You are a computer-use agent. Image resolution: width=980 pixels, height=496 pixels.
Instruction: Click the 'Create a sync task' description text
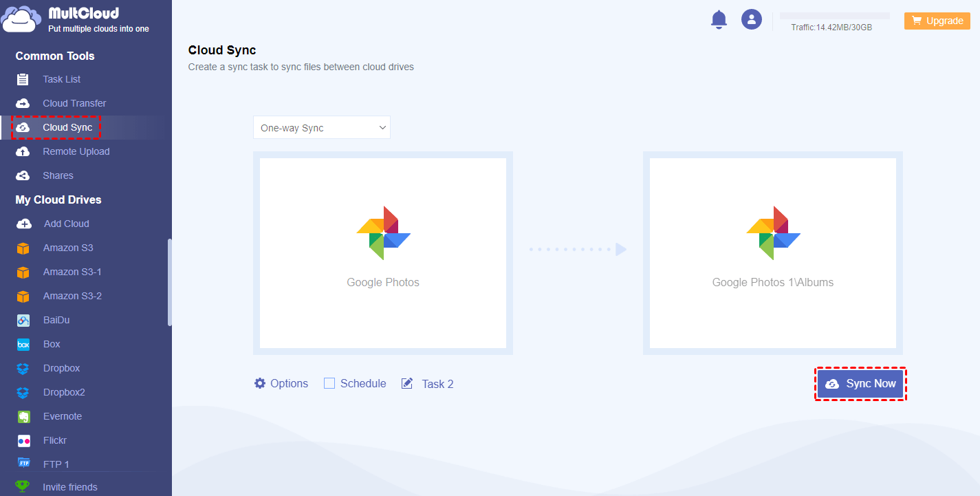coord(301,67)
